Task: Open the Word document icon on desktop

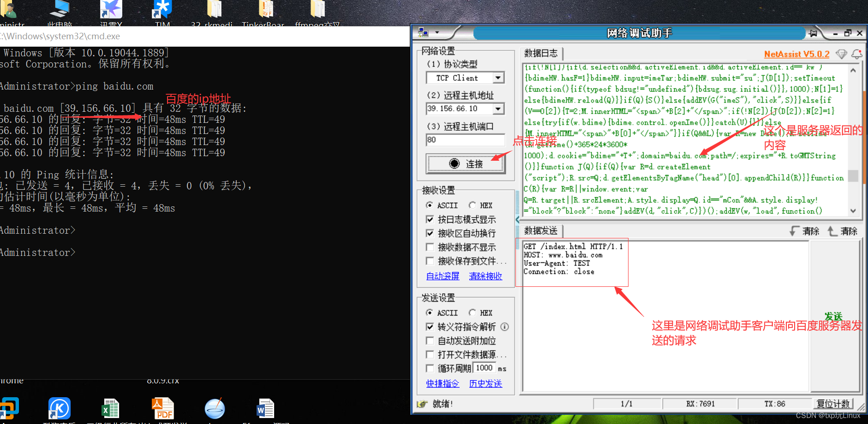Action: 265,409
